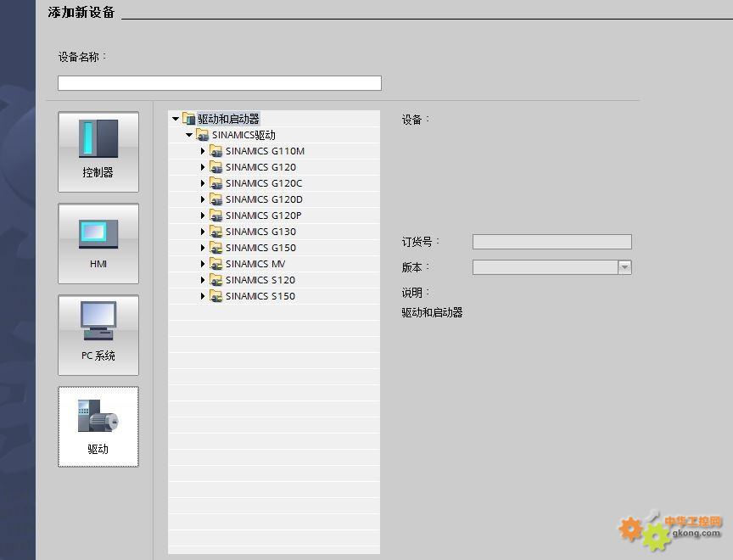Collapse the 驱动和启动器 root node
The image size is (733, 560).
176,119
